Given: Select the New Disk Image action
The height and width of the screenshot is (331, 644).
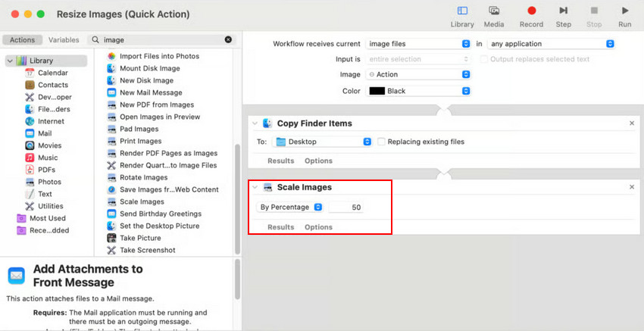Looking at the screenshot, I should click(140, 80).
